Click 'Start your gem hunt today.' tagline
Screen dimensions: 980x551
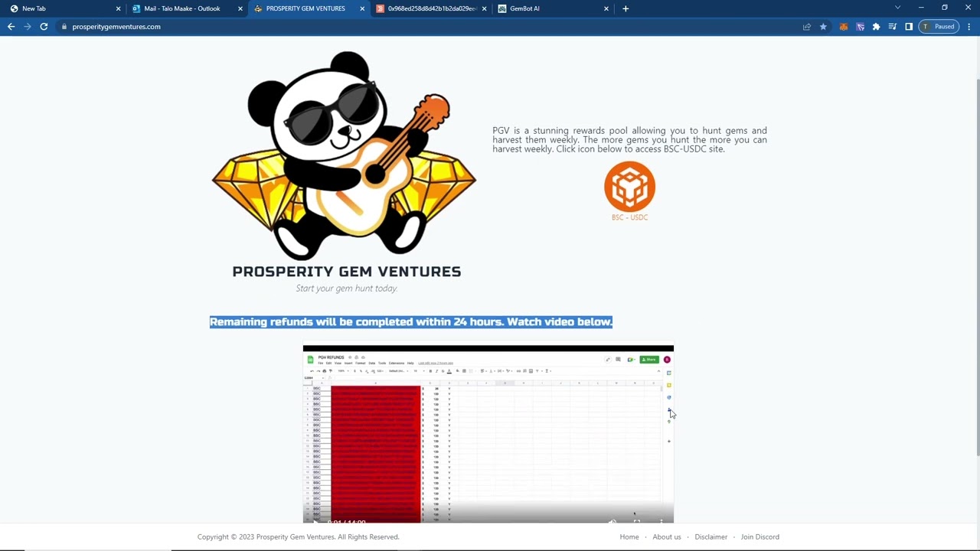pyautogui.click(x=347, y=289)
